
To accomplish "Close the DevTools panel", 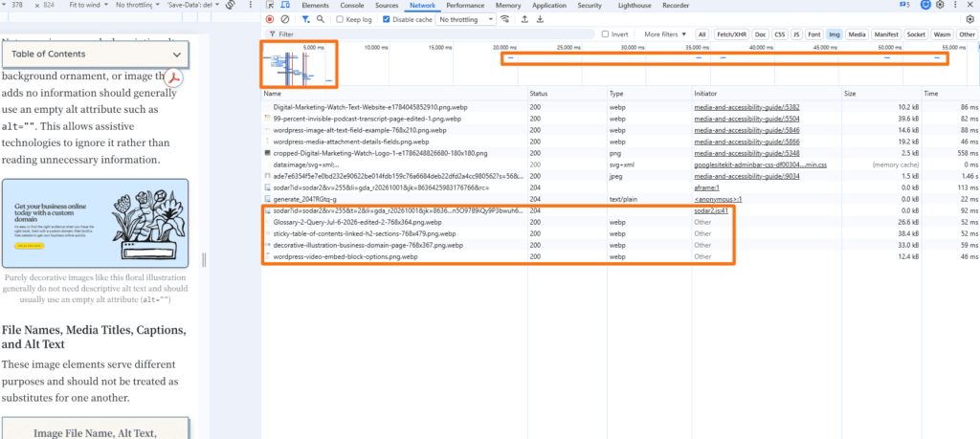I will [x=970, y=5].
